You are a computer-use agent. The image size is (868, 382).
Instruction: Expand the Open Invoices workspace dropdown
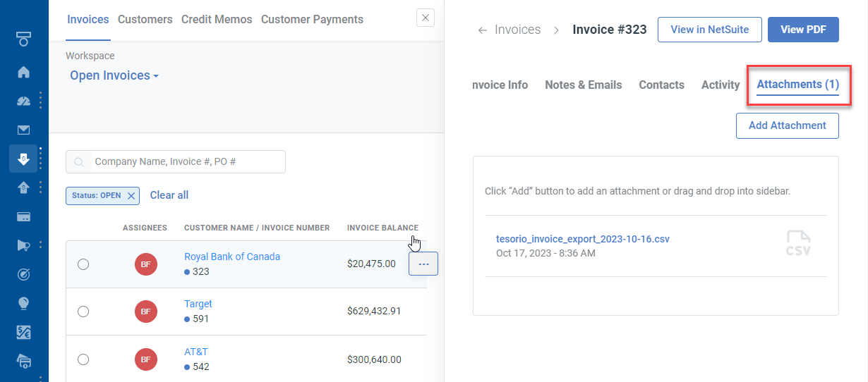[114, 75]
